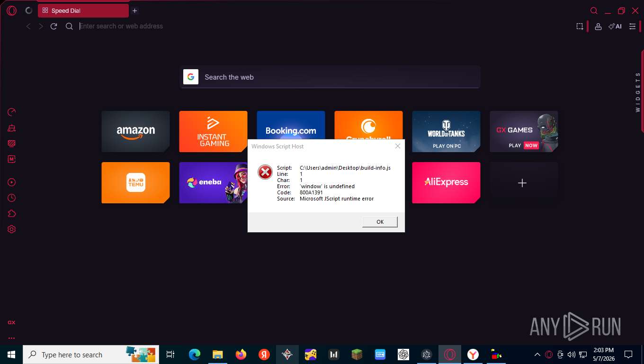This screenshot has height=364, width=644.
Task: Open the Instant Gaming speed dial tile
Action: (213, 131)
